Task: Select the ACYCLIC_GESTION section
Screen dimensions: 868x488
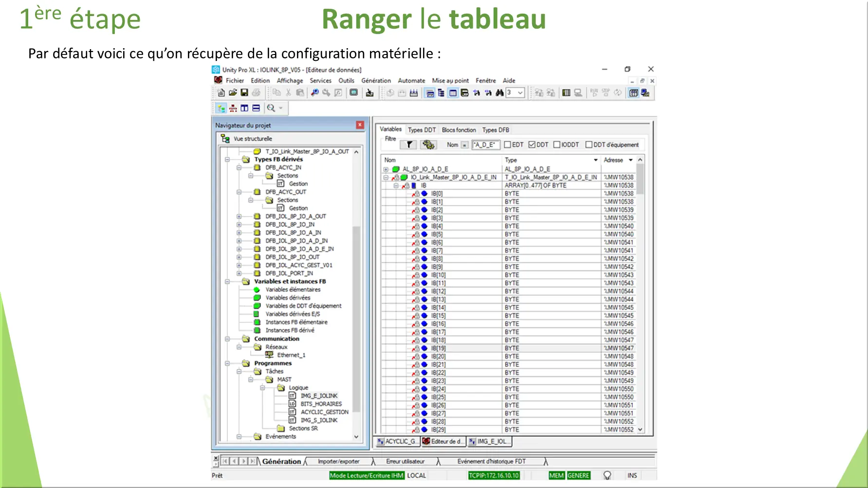Action: coord(324,412)
